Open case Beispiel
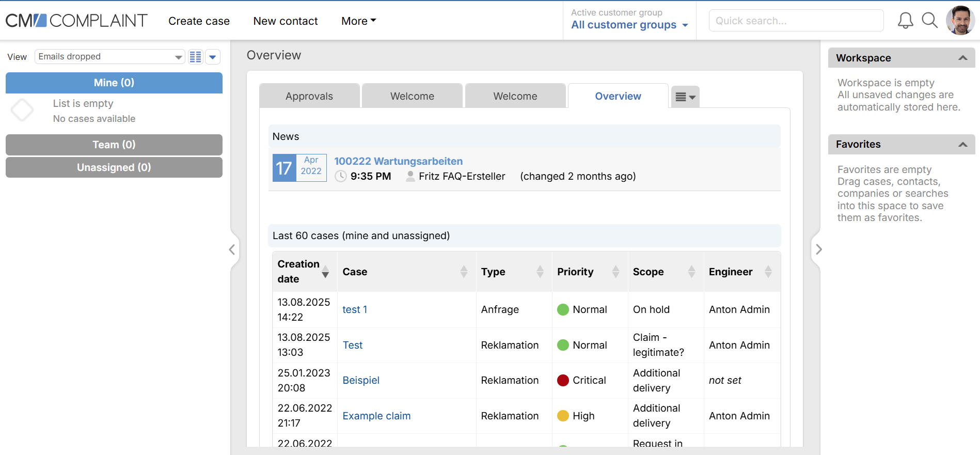This screenshot has height=455, width=980. [361, 380]
